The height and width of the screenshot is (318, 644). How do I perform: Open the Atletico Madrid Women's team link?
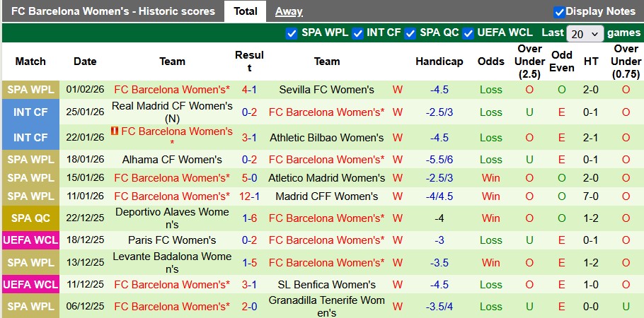[326, 178]
